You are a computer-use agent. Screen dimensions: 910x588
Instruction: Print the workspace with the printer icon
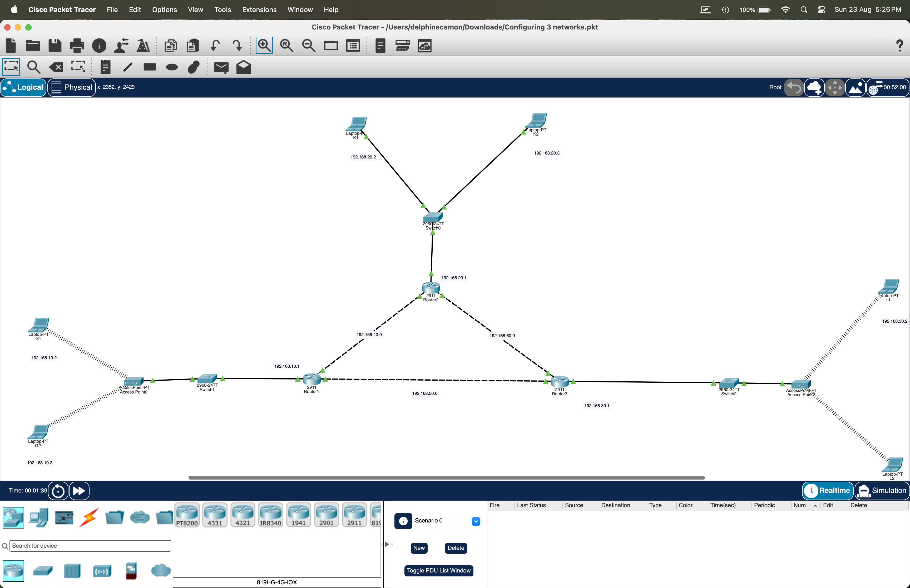coord(77,46)
